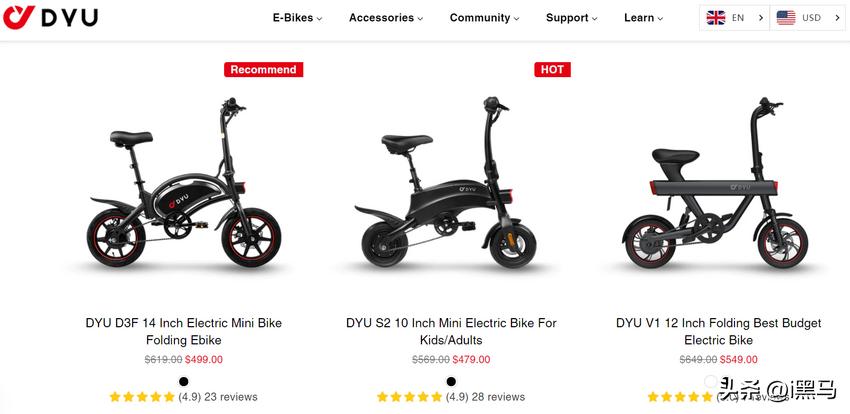The image size is (850, 414).
Task: Open the Community dropdown
Action: [484, 18]
